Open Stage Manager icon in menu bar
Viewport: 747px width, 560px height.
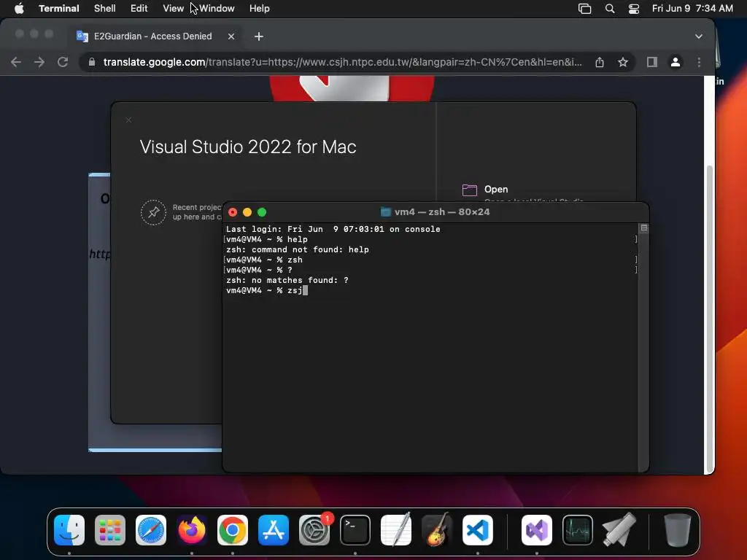[x=584, y=9]
